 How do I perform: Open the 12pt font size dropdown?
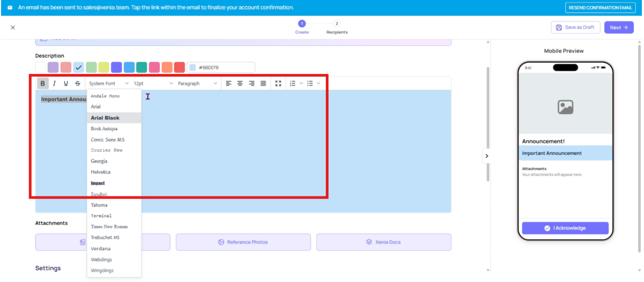pyautogui.click(x=153, y=83)
